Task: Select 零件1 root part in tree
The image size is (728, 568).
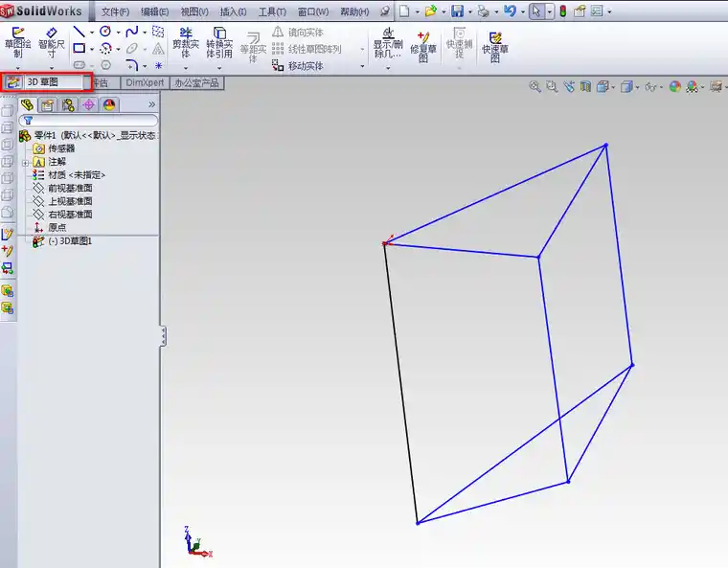Action: [88, 136]
